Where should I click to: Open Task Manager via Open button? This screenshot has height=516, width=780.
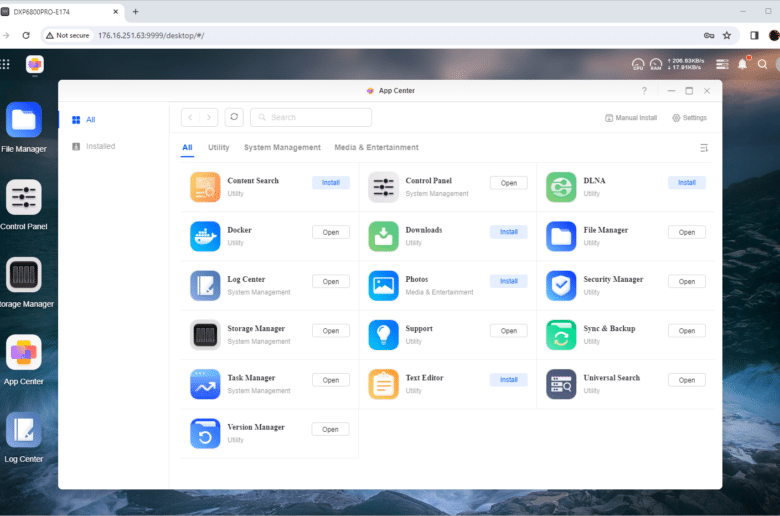(x=331, y=380)
